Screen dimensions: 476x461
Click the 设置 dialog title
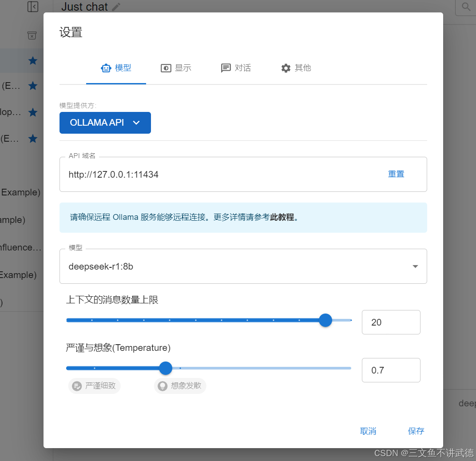tap(71, 32)
